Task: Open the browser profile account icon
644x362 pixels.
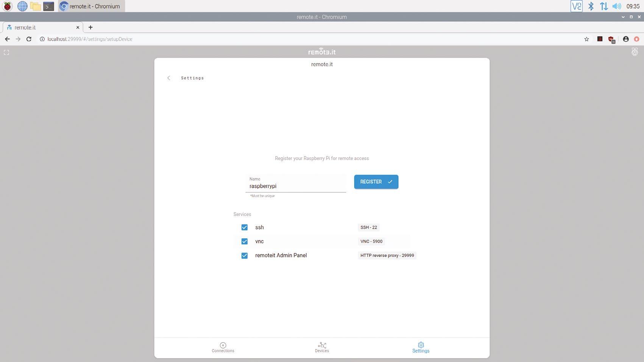Action: pyautogui.click(x=625, y=39)
